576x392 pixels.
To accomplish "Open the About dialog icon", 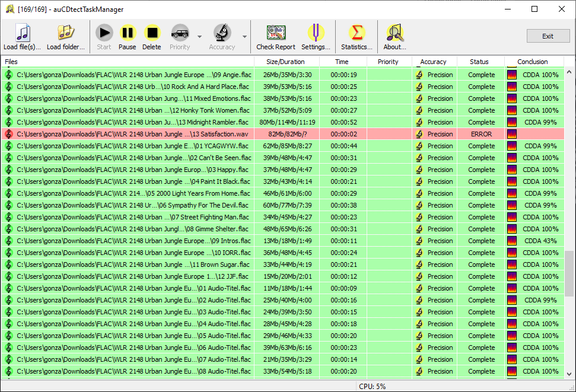I will 395,33.
